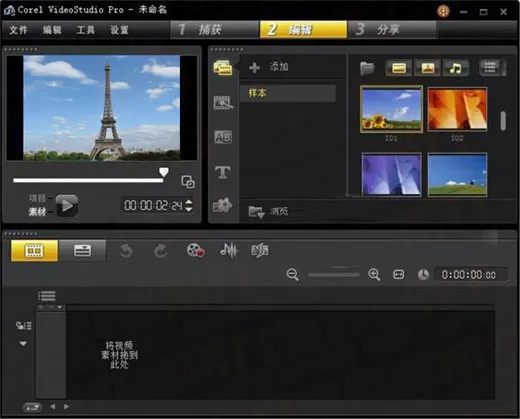
Task: Open the 设置 menu
Action: click(x=119, y=30)
